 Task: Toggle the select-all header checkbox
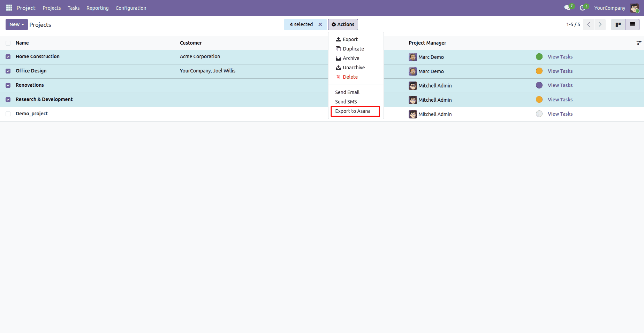click(8, 43)
